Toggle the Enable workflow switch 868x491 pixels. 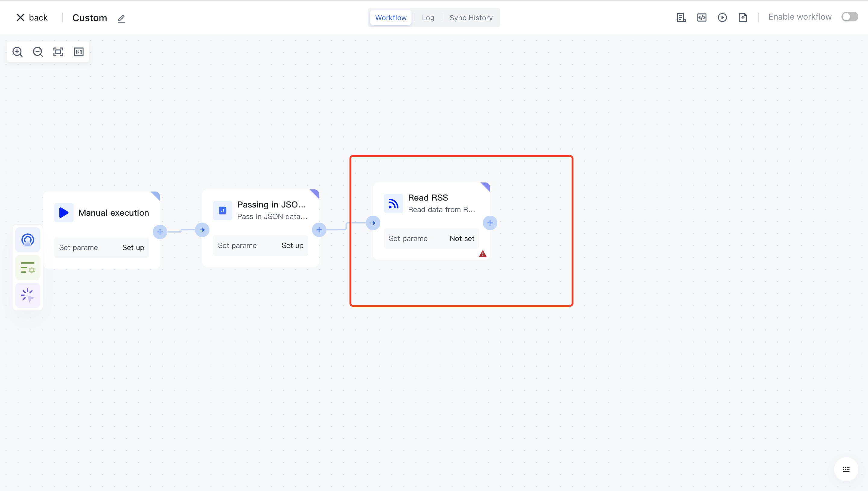point(850,17)
